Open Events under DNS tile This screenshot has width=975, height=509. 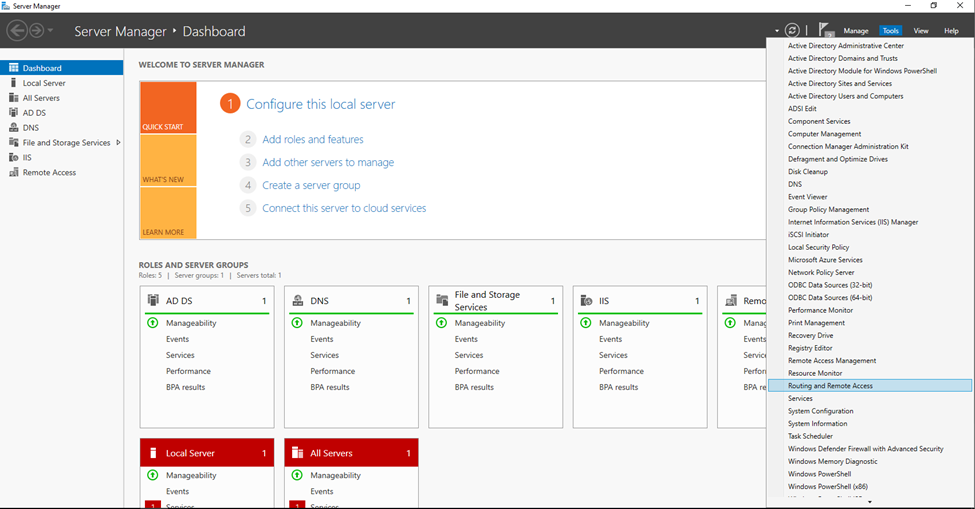pyautogui.click(x=321, y=339)
